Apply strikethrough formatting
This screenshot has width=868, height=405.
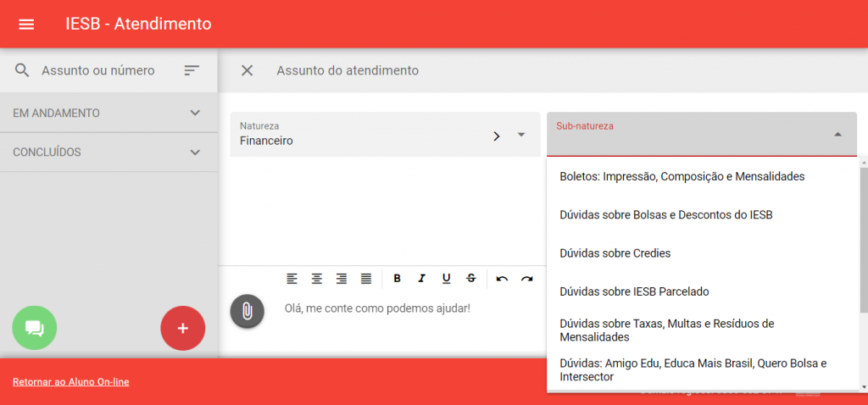(x=471, y=279)
